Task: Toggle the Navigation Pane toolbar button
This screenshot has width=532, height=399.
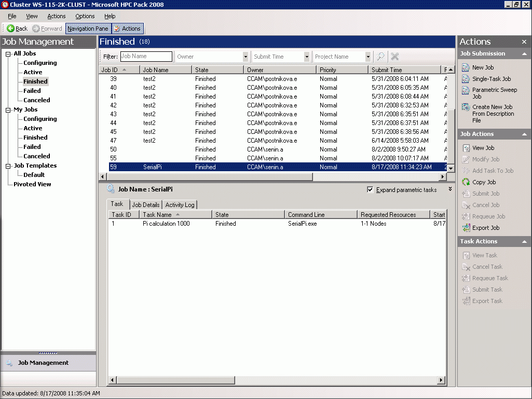Action: click(88, 29)
